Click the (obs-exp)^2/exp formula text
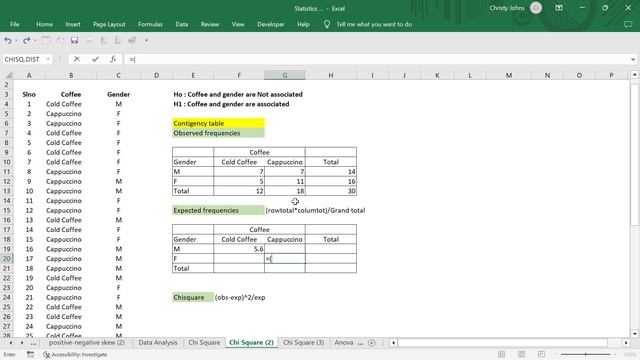Screen dimensions: 640x360 pyautogui.click(x=240, y=298)
